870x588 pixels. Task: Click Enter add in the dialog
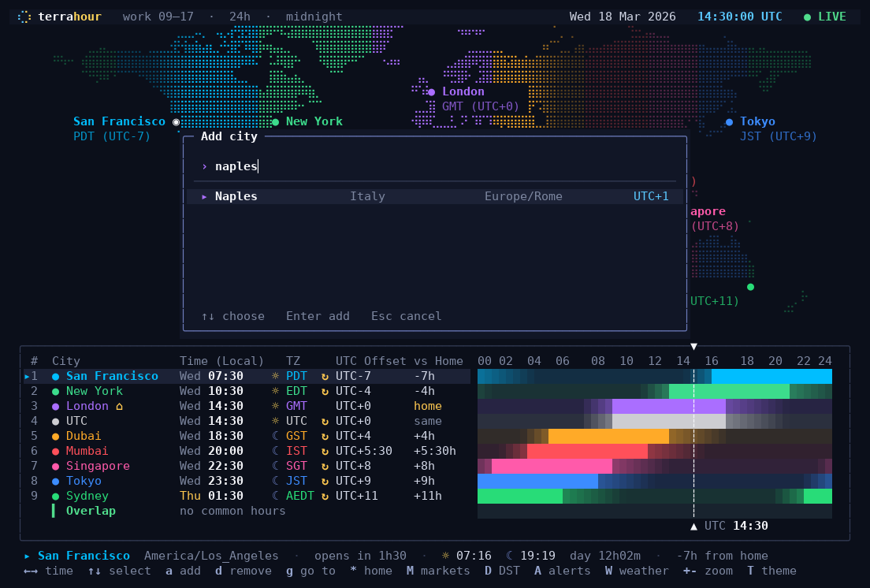(x=318, y=316)
